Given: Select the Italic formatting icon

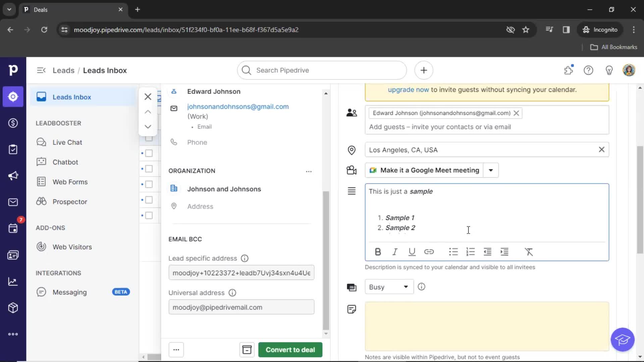Looking at the screenshot, I should coord(395,252).
